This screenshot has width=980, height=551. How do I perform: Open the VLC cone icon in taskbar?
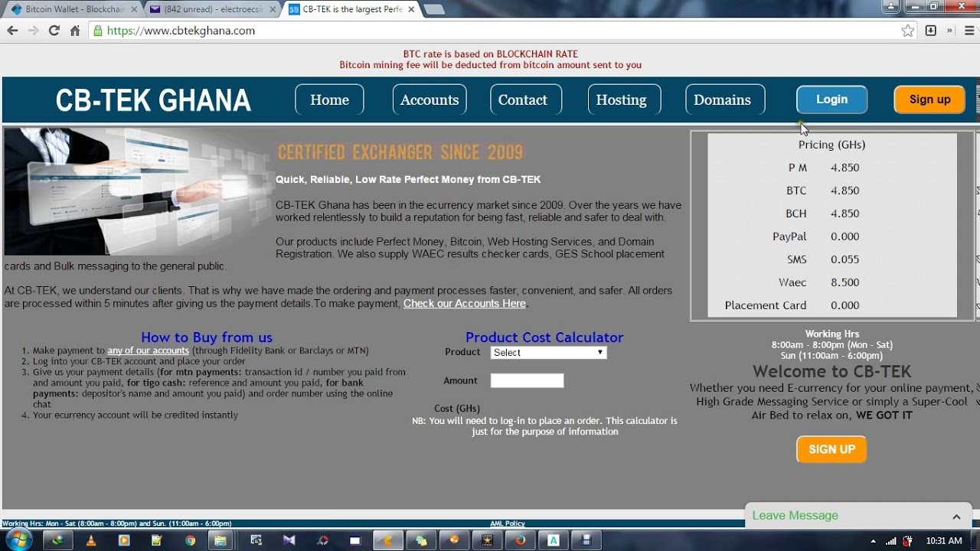point(91,540)
